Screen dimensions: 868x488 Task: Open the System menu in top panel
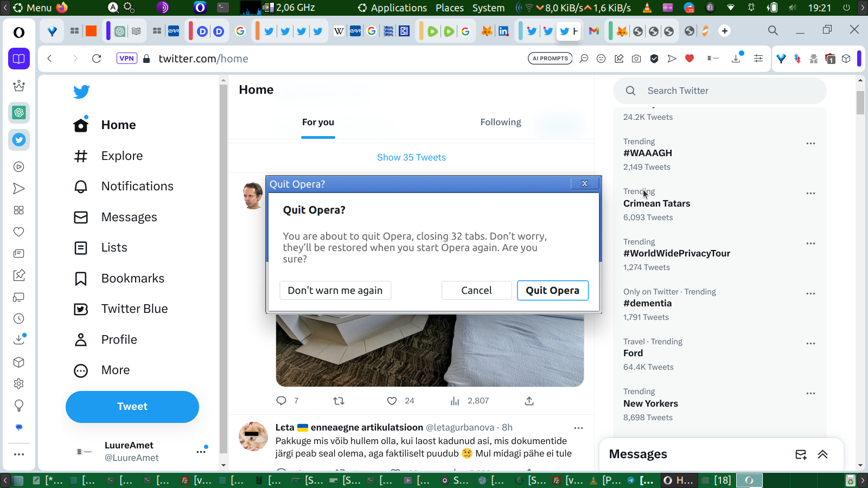pyautogui.click(x=488, y=8)
